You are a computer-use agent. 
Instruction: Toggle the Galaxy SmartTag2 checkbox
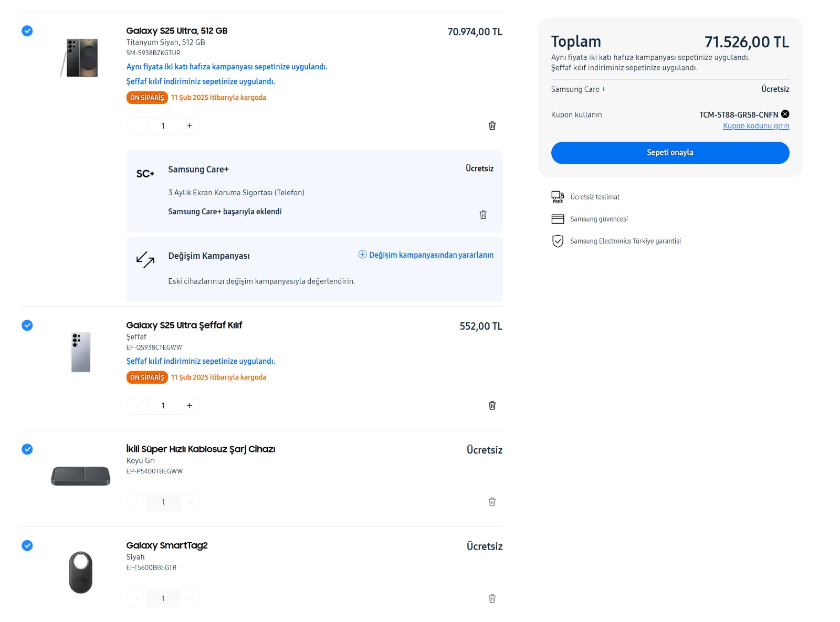27,546
